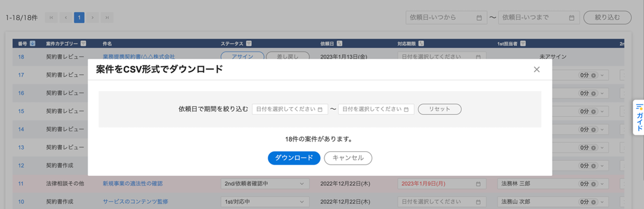Open the dialog's end date field

[x=376, y=109]
